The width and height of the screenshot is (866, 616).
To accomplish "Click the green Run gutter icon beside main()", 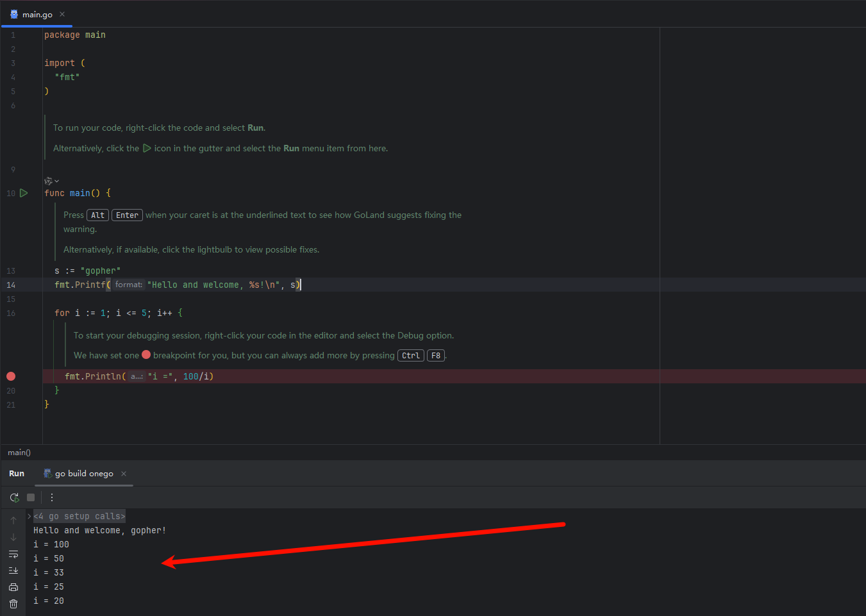I will click(24, 193).
